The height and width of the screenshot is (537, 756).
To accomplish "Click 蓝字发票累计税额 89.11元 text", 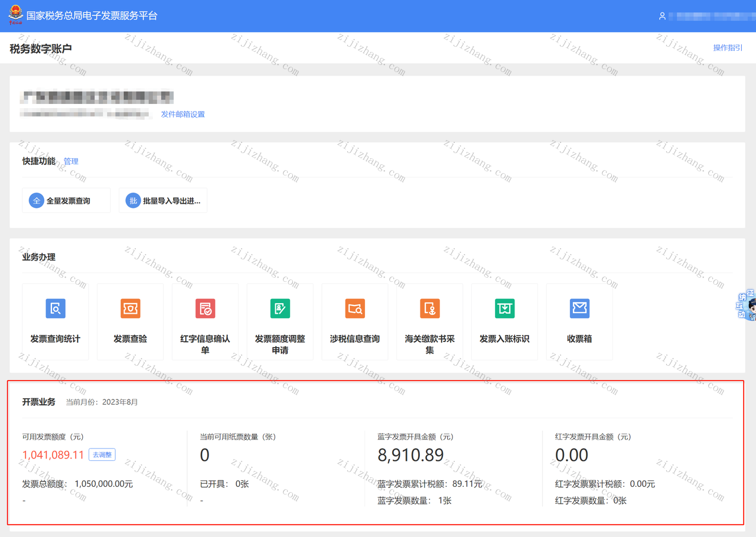I will coord(430,484).
